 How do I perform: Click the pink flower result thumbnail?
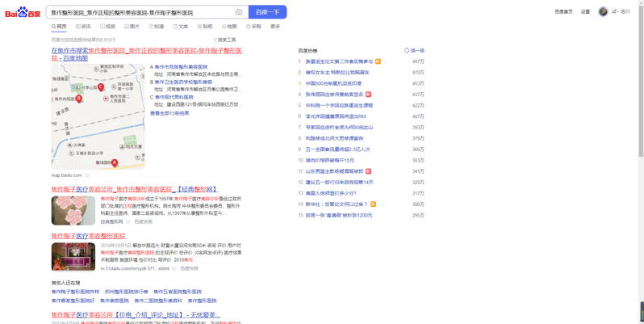pos(73,210)
